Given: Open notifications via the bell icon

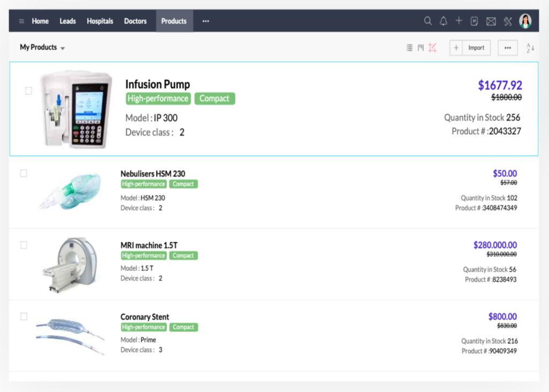Looking at the screenshot, I should coord(443,20).
